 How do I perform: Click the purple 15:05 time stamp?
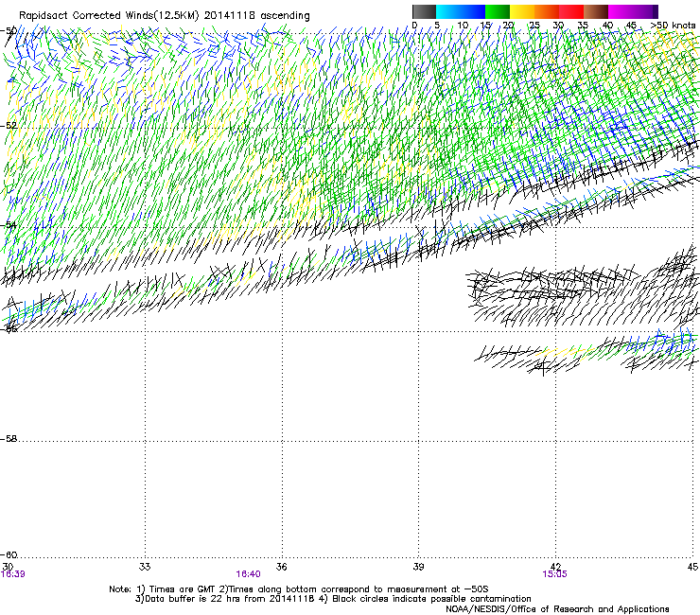(554, 574)
